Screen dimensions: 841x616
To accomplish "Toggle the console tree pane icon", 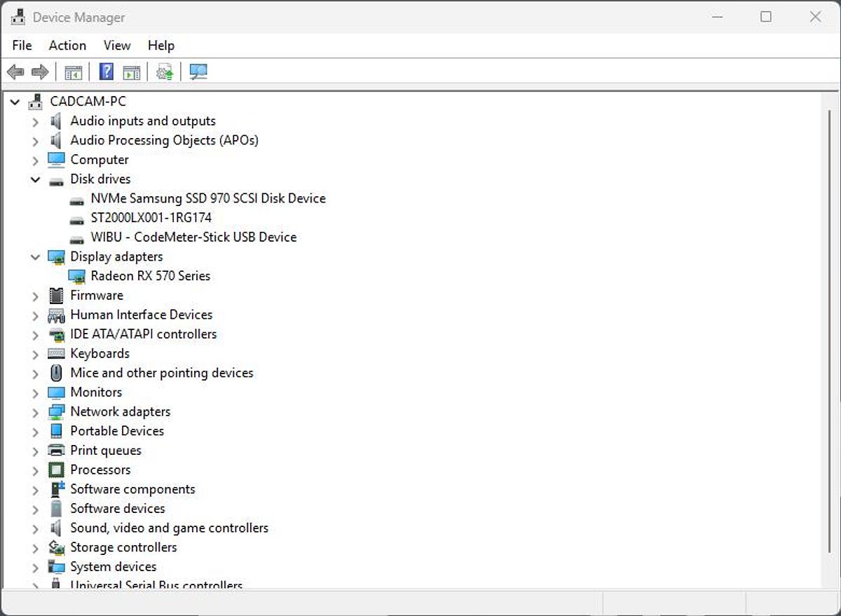I will tap(73, 72).
